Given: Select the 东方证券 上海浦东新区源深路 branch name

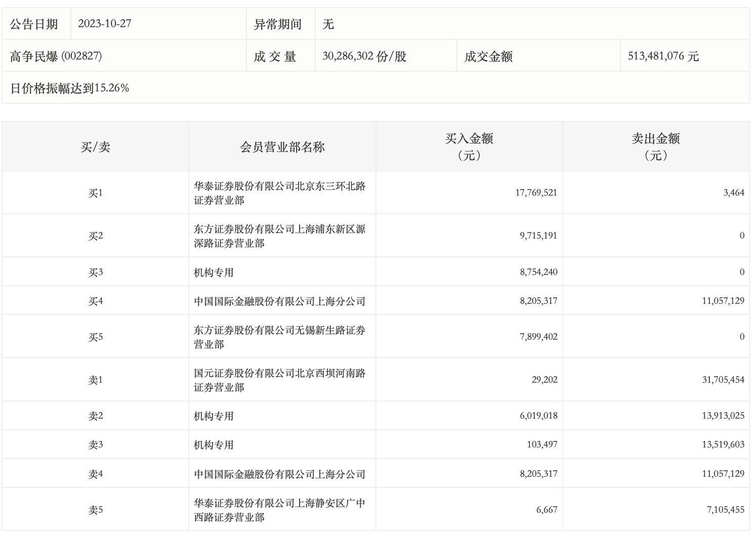Looking at the screenshot, I should (x=279, y=236).
